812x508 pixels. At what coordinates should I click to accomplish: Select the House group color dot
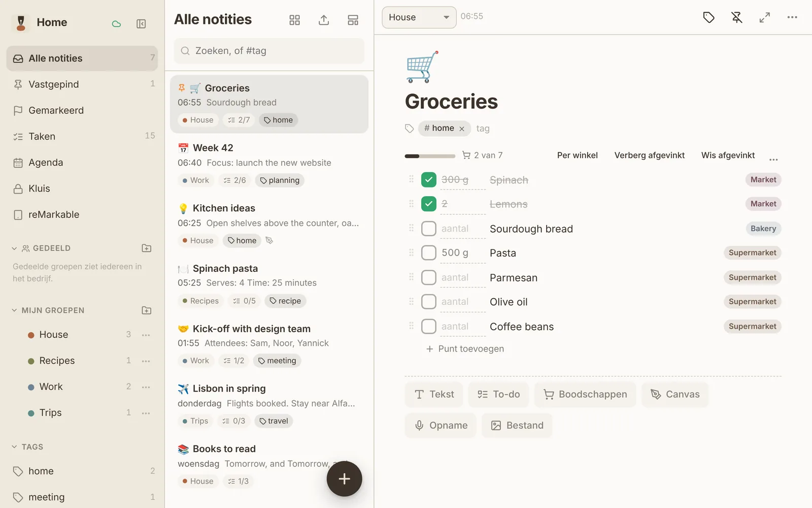[x=31, y=335]
